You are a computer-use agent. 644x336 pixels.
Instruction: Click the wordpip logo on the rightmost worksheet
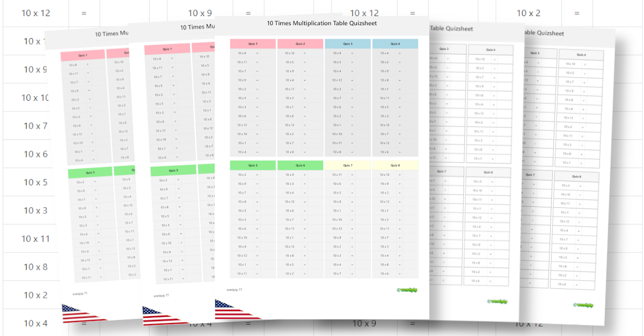point(583,305)
